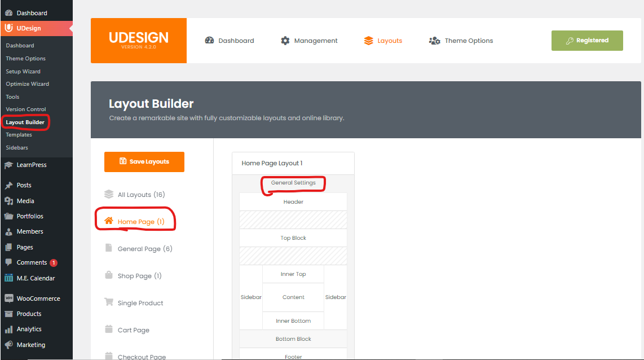The width and height of the screenshot is (644, 360).
Task: Click the green Registered button
Action: pyautogui.click(x=587, y=40)
